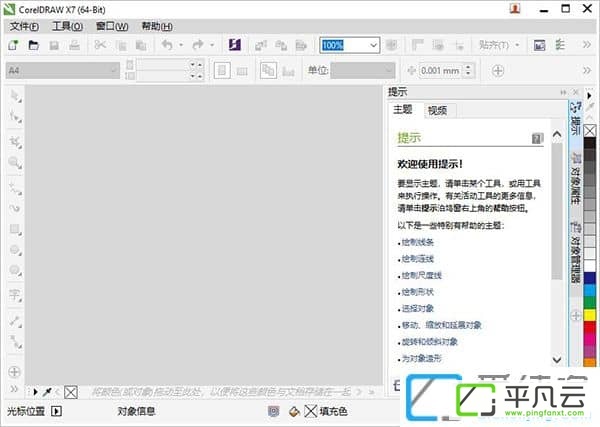Switch to the 主题 tab

[x=403, y=110]
